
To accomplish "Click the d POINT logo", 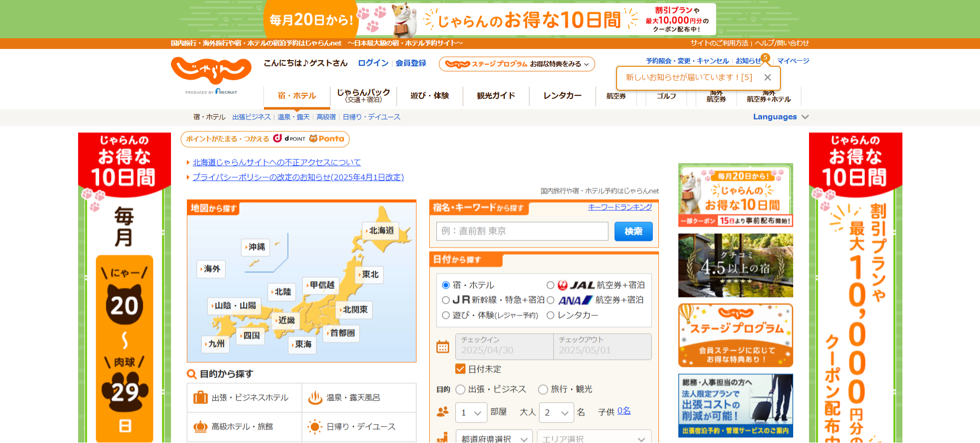I will 289,139.
